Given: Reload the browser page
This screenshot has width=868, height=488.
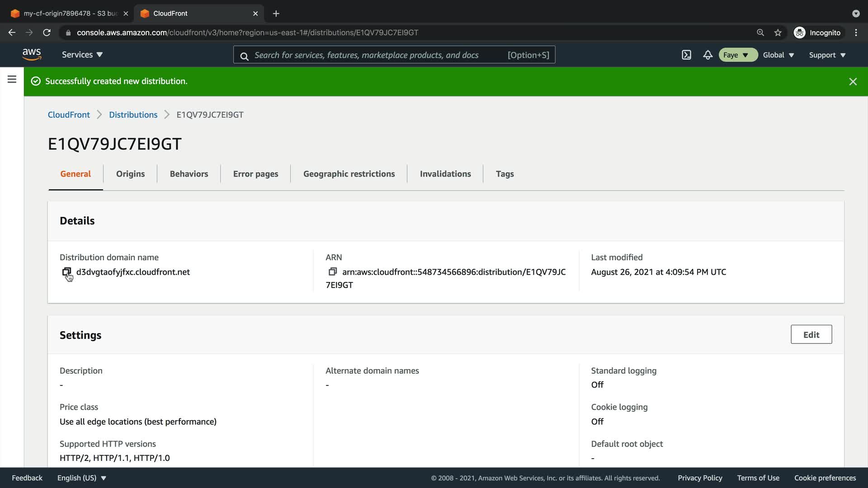Looking at the screenshot, I should pyautogui.click(x=47, y=33).
